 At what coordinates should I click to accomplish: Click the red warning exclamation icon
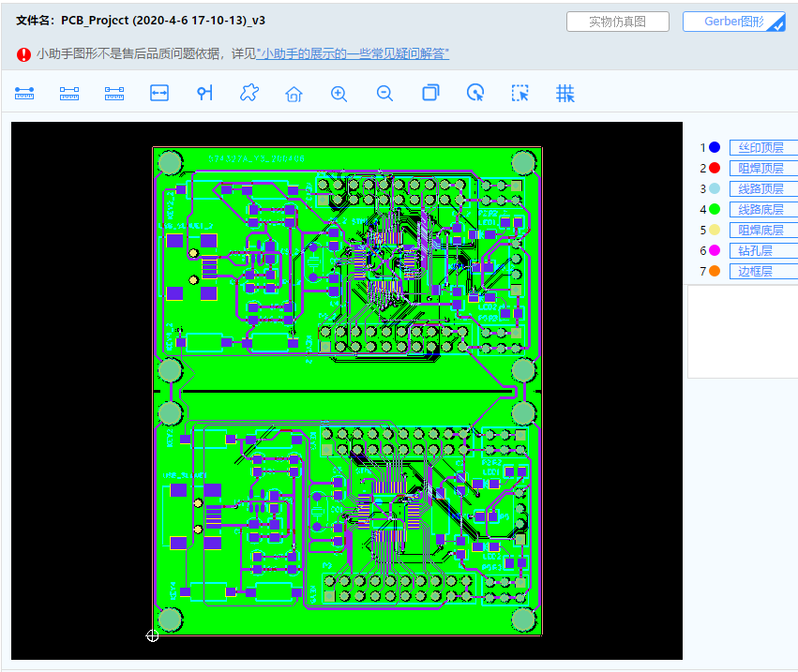(x=24, y=54)
